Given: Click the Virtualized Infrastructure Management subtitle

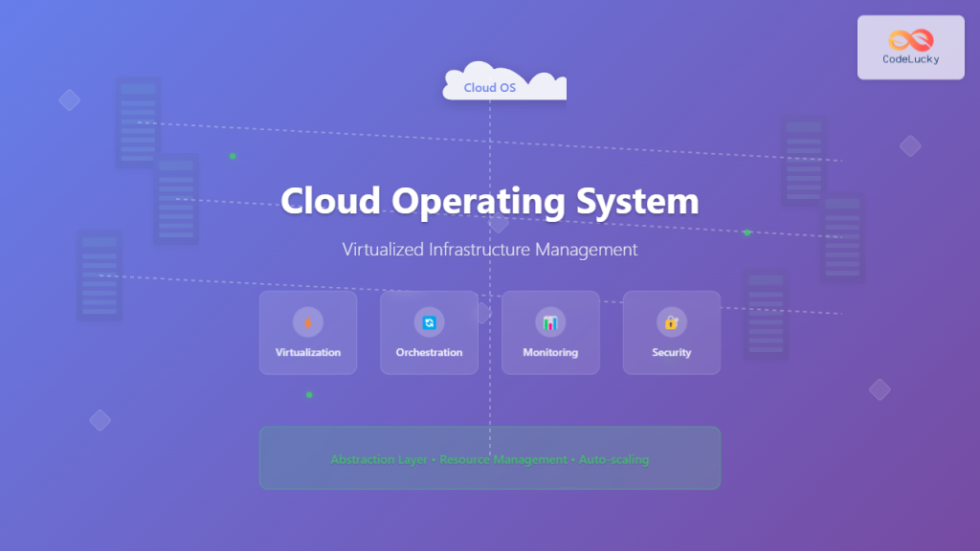Looking at the screenshot, I should pos(489,250).
